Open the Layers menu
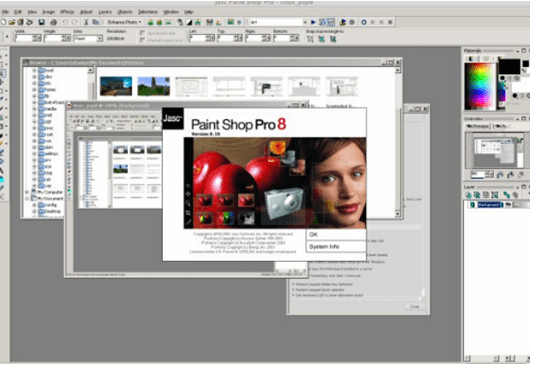The height and width of the screenshot is (366, 556). click(105, 12)
